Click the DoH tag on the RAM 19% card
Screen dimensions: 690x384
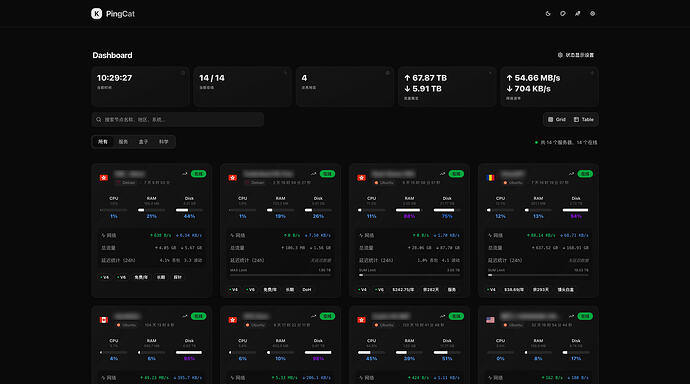pos(307,289)
